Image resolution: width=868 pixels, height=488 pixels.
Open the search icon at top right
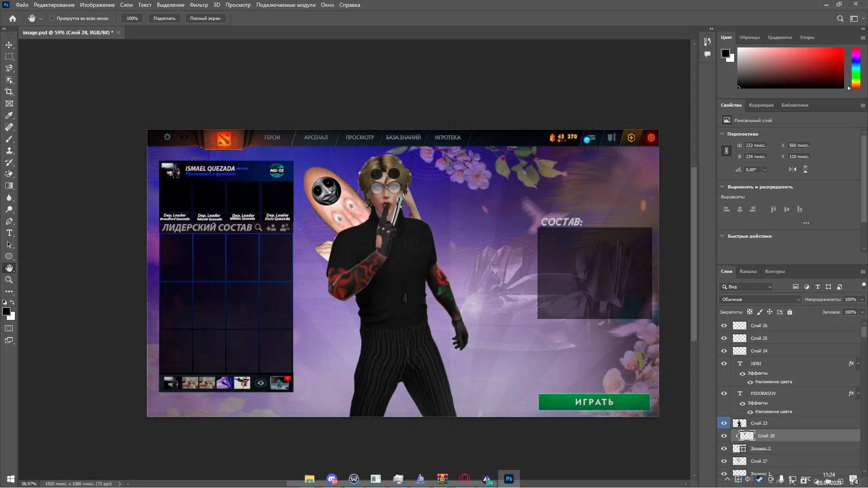[x=840, y=19]
